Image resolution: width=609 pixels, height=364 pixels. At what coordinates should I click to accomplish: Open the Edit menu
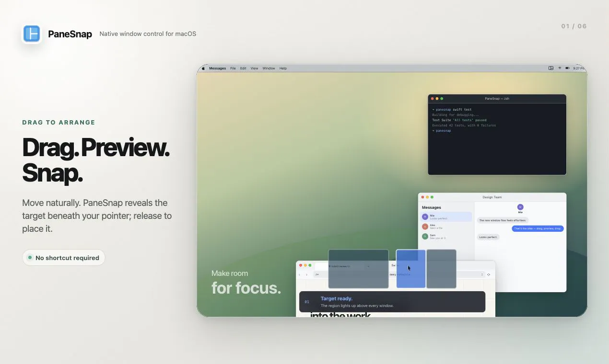pyautogui.click(x=243, y=68)
